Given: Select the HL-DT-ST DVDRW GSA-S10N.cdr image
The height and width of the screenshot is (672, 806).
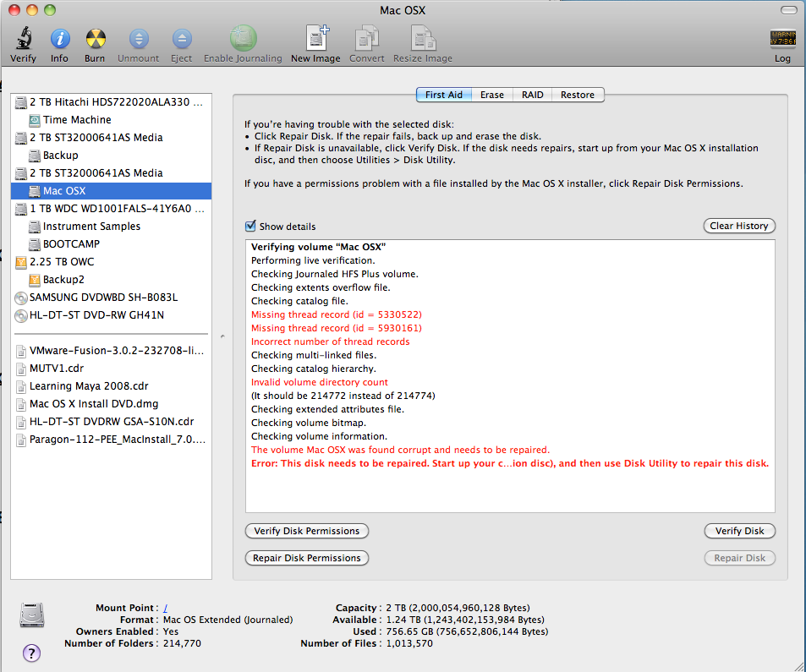Looking at the screenshot, I should click(x=111, y=422).
